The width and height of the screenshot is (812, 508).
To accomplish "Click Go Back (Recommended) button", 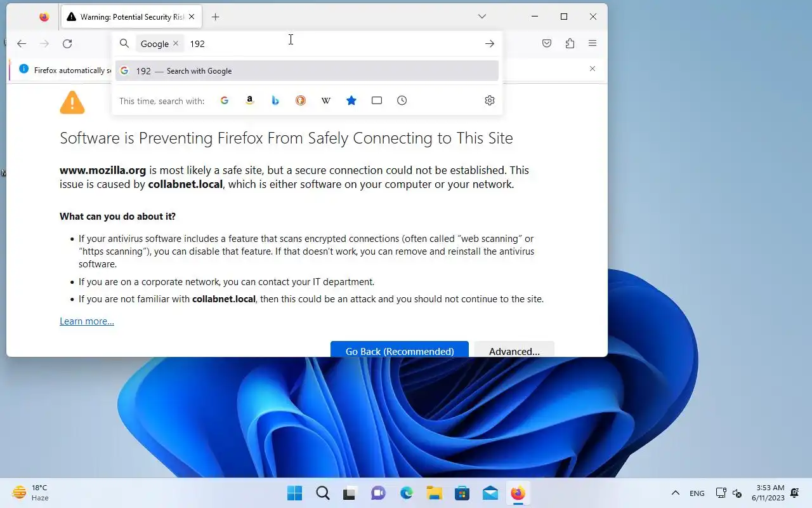I will click(400, 350).
